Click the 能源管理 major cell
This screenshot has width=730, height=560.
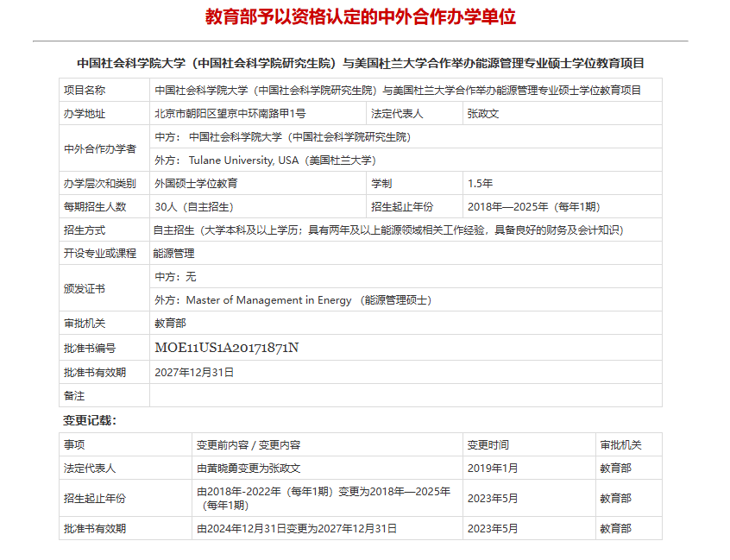[174, 253]
